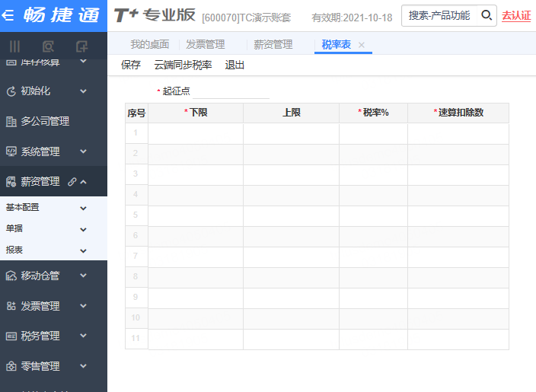Image resolution: width=536 pixels, height=392 pixels.
Task: Select row number 5 in the table
Action: point(136,215)
